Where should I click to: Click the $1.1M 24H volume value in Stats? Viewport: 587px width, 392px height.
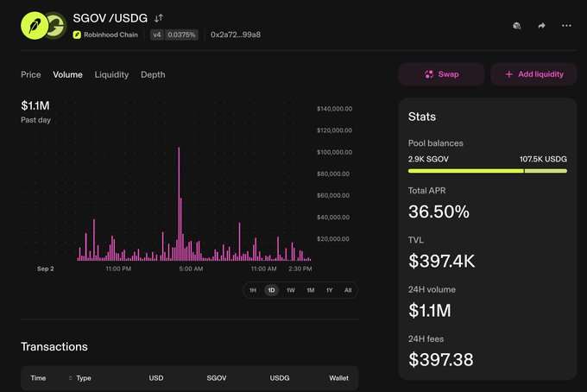pos(430,310)
